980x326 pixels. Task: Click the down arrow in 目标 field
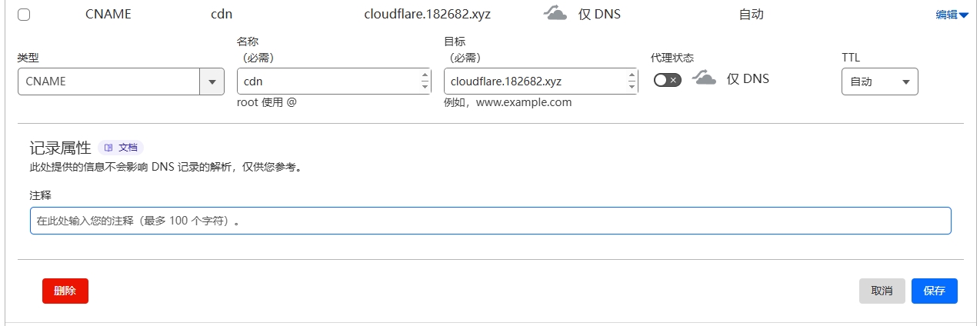[632, 87]
